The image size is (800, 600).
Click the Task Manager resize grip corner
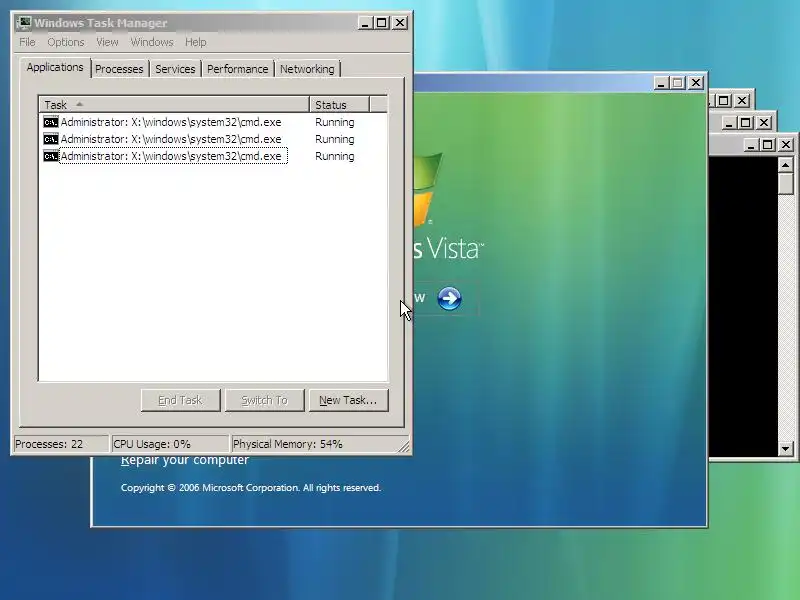[x=404, y=446]
